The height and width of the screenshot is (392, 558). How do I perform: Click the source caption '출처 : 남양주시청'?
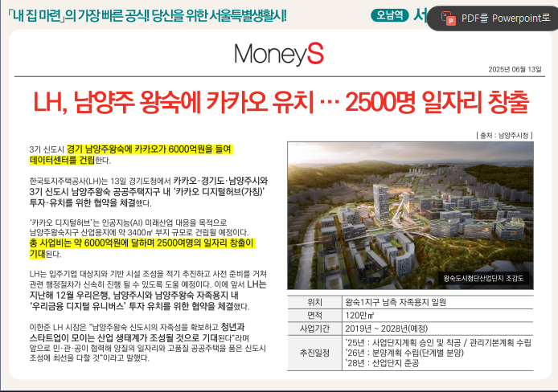[x=504, y=135]
